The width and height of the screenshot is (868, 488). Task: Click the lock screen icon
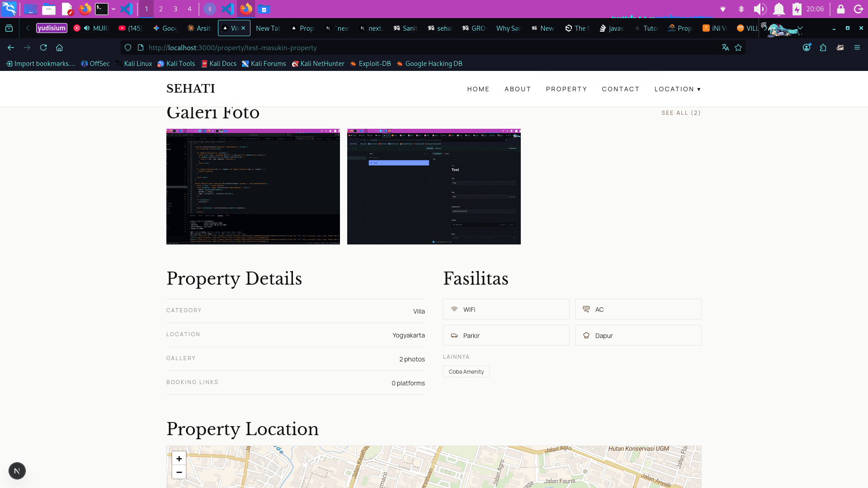point(841,9)
